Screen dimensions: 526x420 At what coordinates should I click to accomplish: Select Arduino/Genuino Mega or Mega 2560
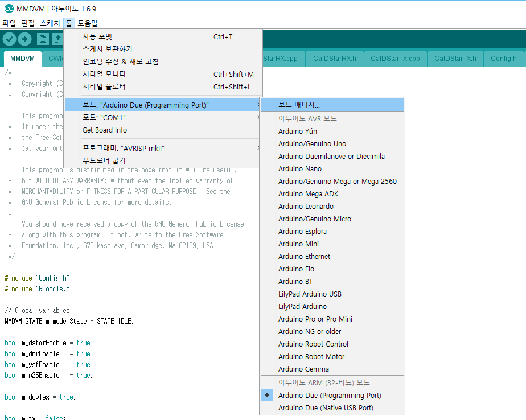332,182
